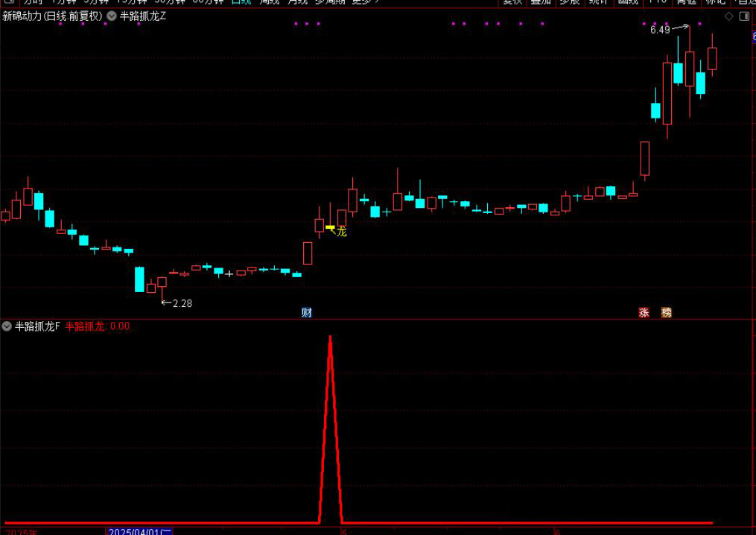
Task: Click the blue 财 financial marker icon
Action: click(306, 312)
